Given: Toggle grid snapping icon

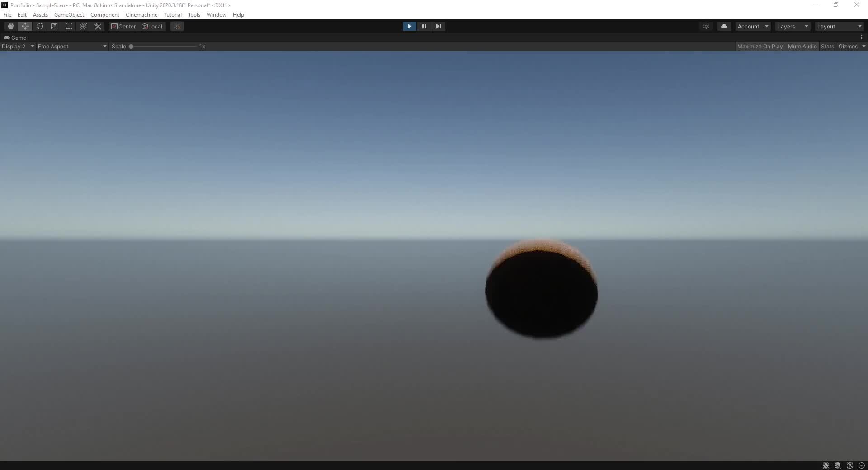Looking at the screenshot, I should pyautogui.click(x=177, y=26).
